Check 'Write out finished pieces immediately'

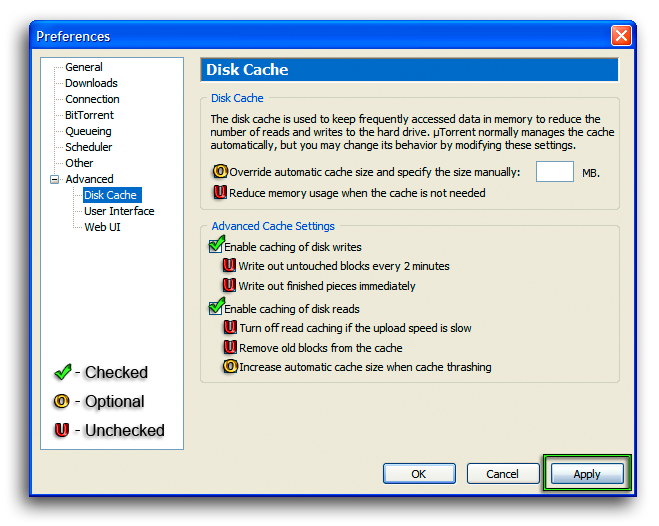(230, 286)
